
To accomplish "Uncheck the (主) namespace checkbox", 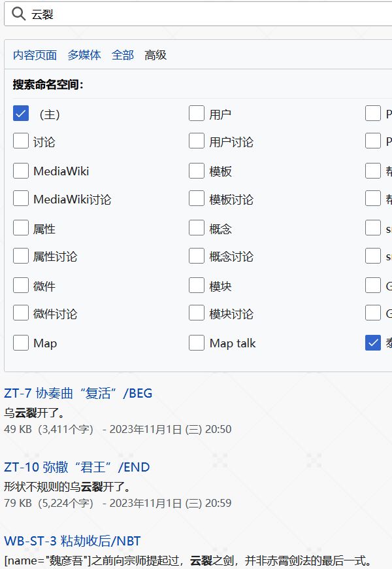I will pos(20,113).
